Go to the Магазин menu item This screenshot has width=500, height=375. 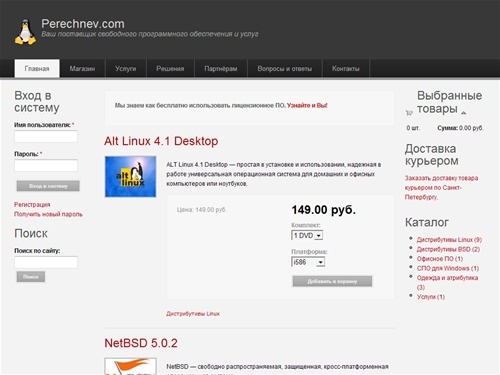point(82,68)
